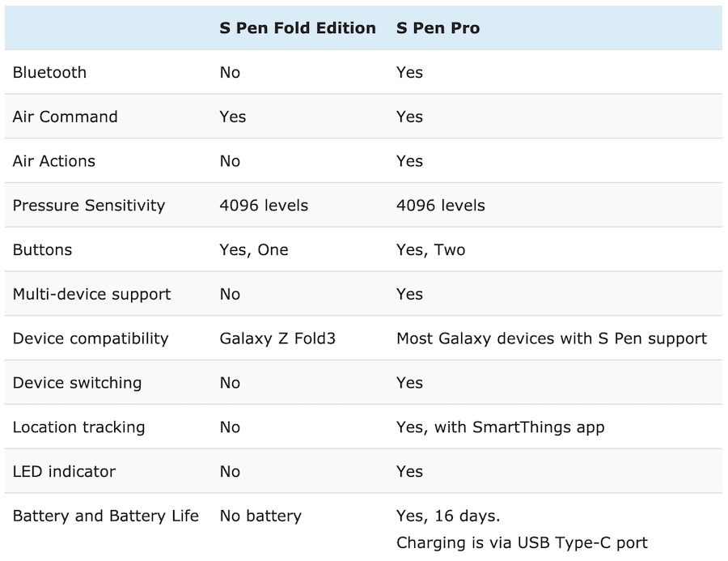728x561 pixels.
Task: Select the 'Yes, Two' cell
Action: click(x=430, y=250)
